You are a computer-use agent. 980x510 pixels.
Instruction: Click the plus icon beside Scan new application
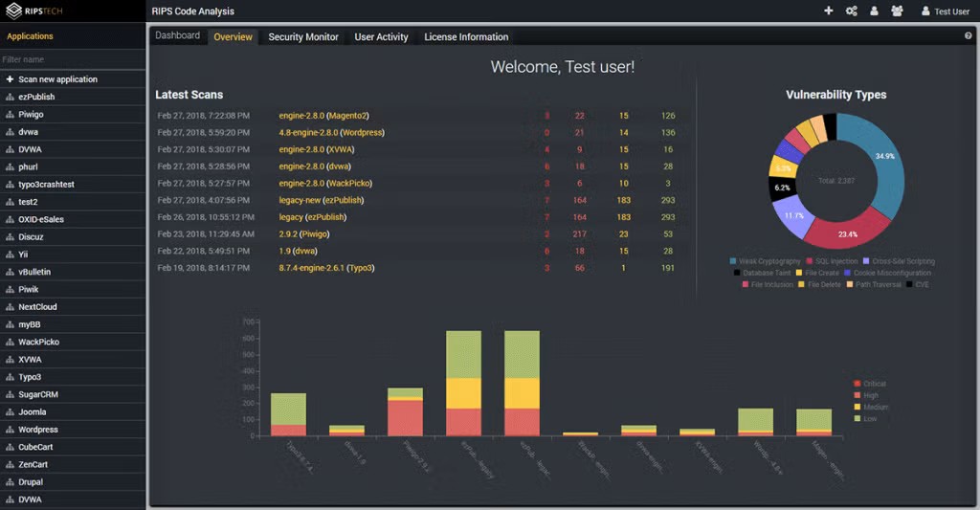click(x=10, y=79)
